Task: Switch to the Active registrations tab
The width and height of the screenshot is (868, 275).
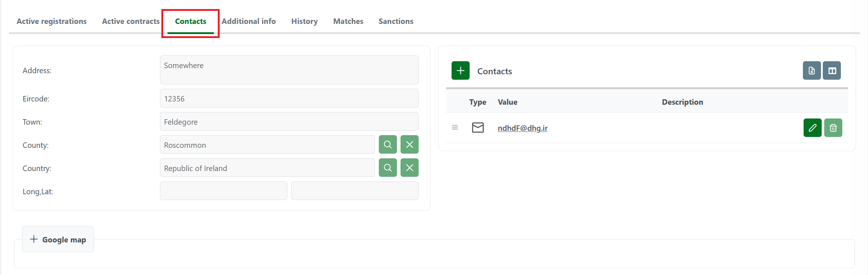Action: coord(51,21)
